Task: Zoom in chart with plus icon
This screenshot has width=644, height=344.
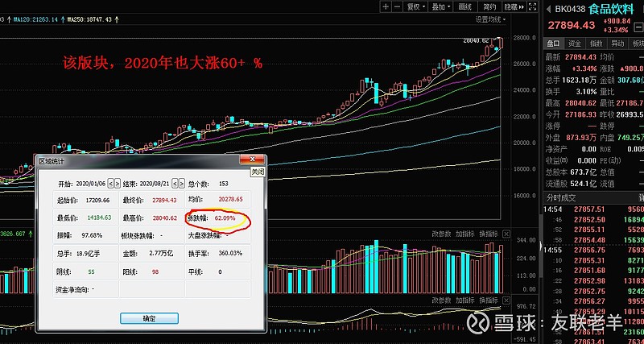Action: tap(386, 7)
